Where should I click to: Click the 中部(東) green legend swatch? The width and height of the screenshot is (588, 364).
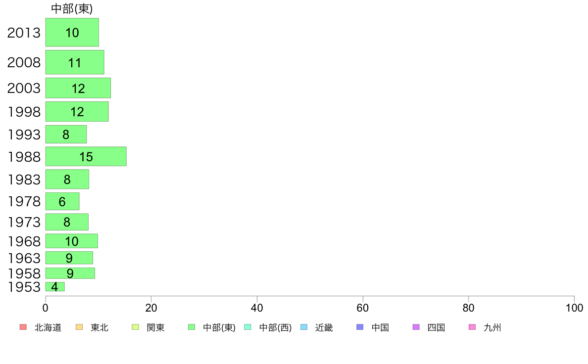[191, 327]
